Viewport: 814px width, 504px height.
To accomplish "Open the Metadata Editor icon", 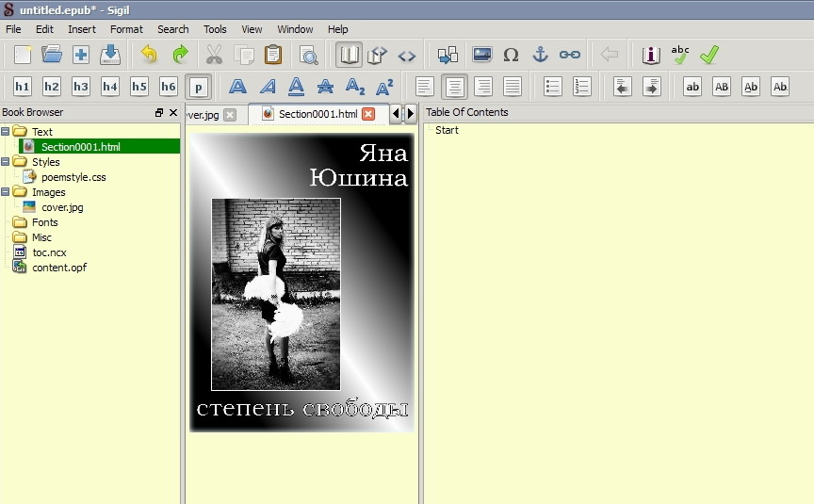I will pos(651,55).
